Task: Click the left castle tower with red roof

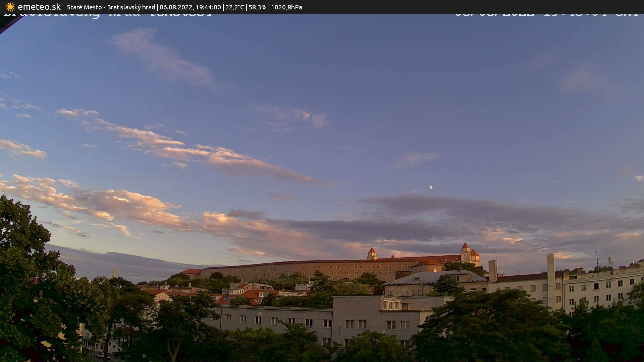Action: pos(371,253)
